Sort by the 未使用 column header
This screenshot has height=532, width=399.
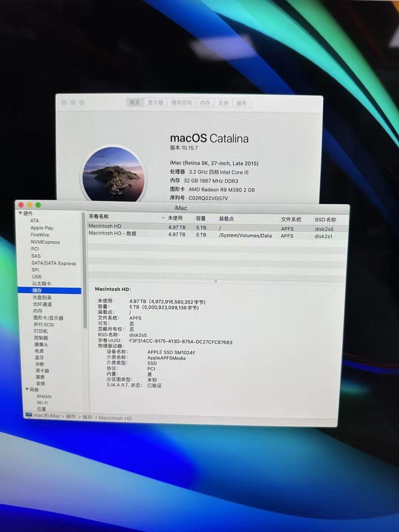pos(175,218)
